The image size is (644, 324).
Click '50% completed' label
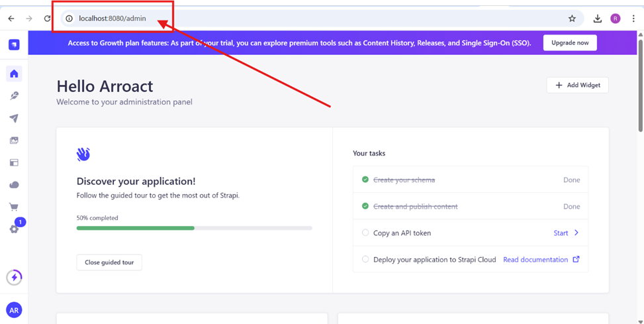[x=97, y=218]
